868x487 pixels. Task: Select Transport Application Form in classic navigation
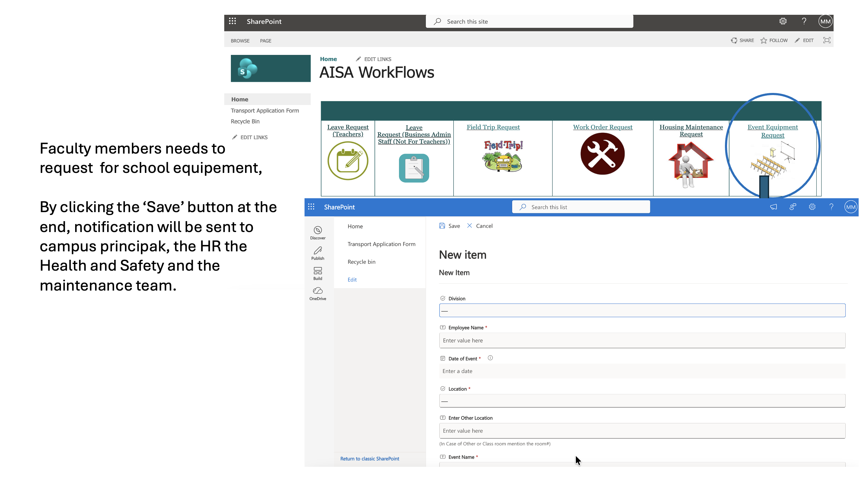(265, 110)
